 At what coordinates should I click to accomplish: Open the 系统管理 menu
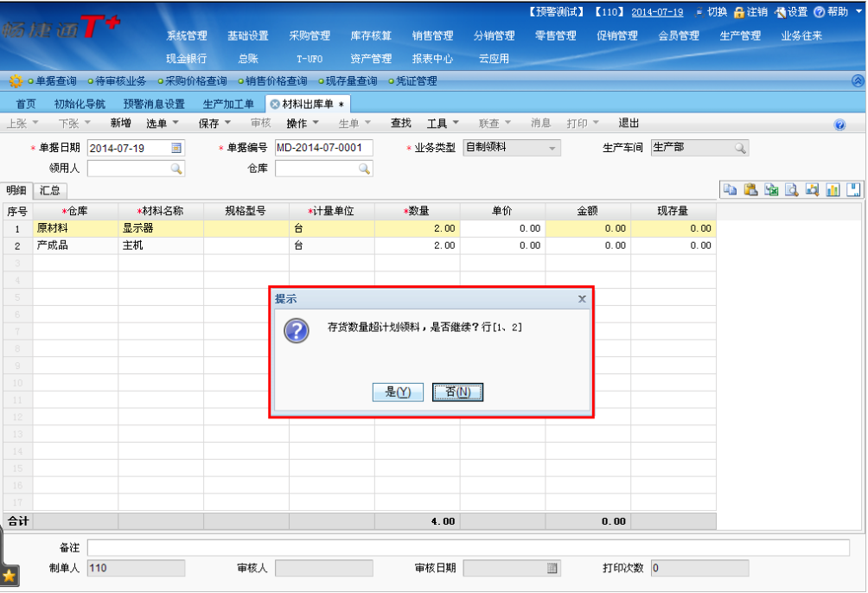click(187, 35)
